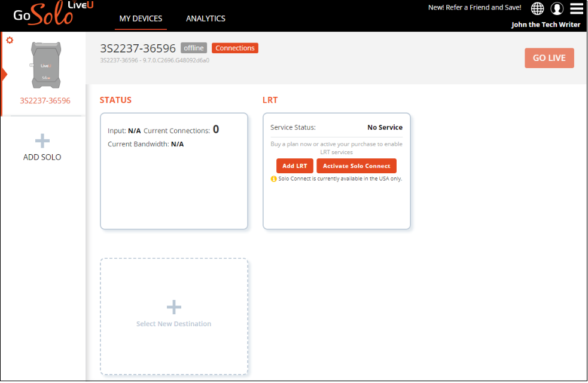Click Activate Solo Connect button
588x383 pixels.
click(357, 166)
